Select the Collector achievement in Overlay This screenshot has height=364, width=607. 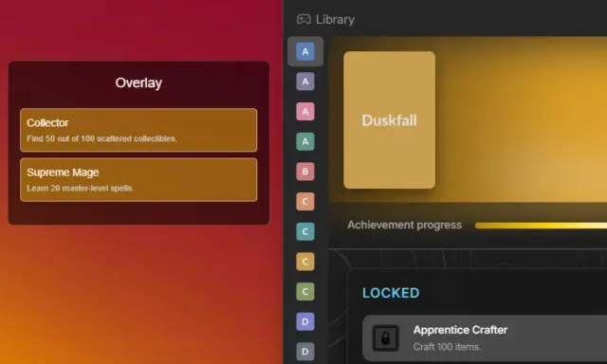[138, 130]
